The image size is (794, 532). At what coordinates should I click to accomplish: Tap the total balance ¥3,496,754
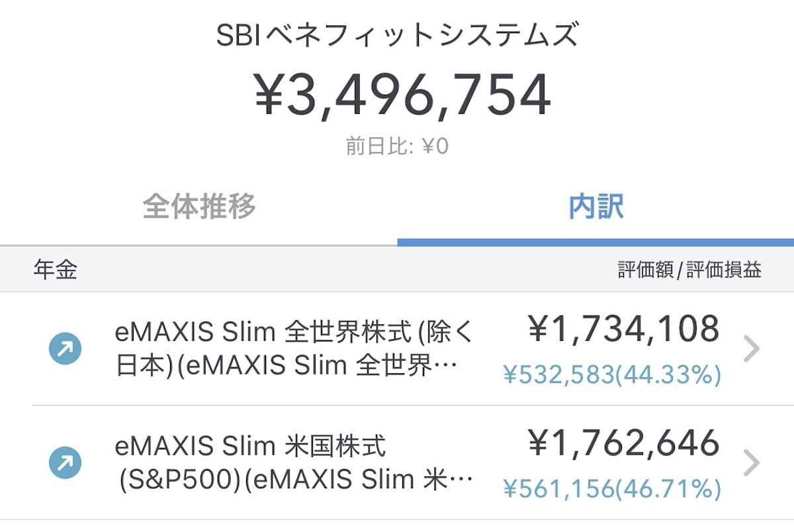click(x=402, y=95)
